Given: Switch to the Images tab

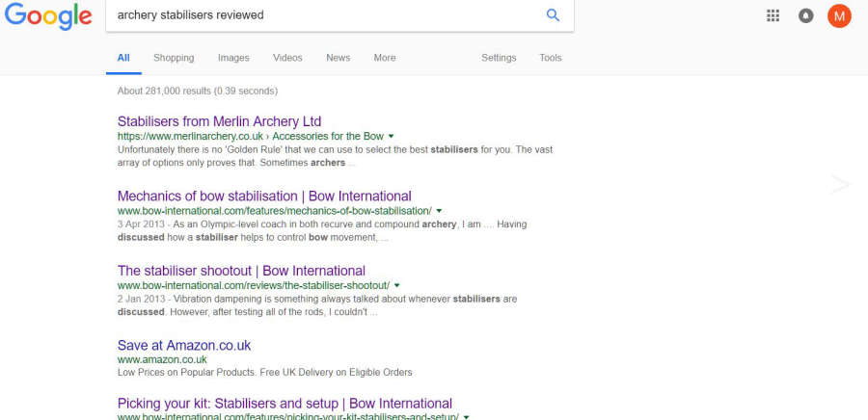Looking at the screenshot, I should [233, 58].
